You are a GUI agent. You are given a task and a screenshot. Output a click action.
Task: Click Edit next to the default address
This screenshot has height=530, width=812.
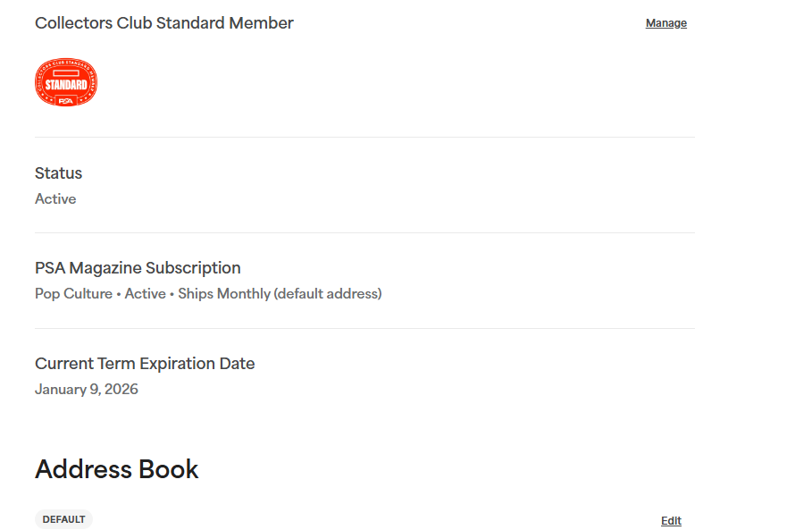click(x=671, y=521)
